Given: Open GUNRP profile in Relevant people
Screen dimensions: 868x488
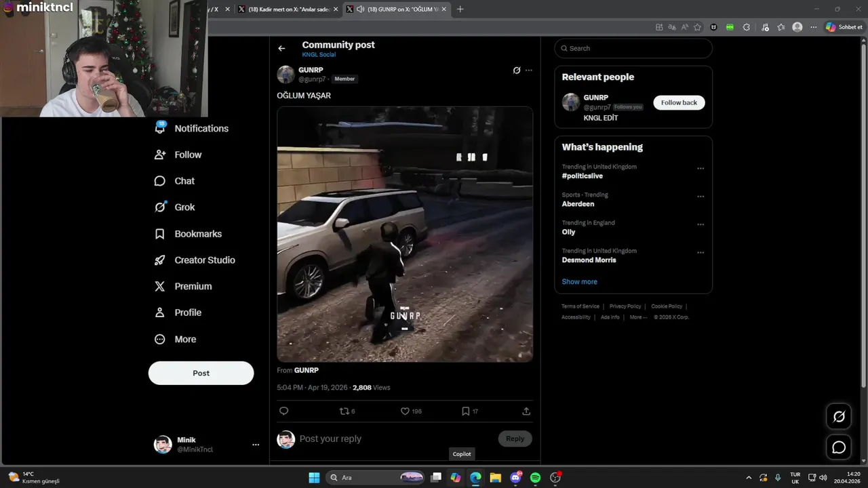Looking at the screenshot, I should pyautogui.click(x=596, y=98).
